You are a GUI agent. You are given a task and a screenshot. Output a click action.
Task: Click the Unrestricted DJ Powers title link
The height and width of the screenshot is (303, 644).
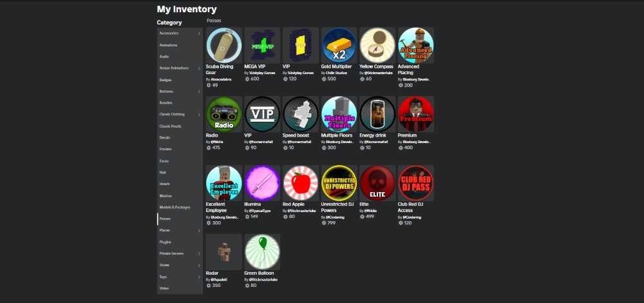(337, 207)
